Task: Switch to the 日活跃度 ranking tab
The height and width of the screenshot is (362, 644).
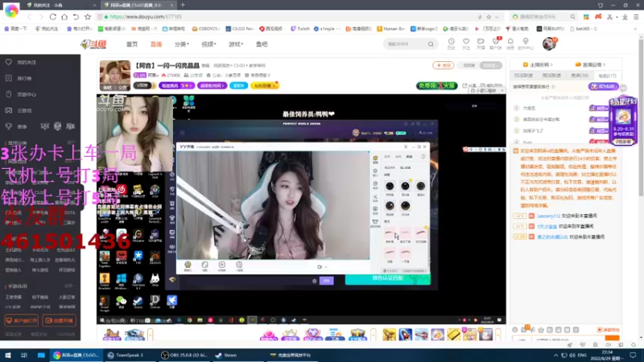Action: coord(524,76)
